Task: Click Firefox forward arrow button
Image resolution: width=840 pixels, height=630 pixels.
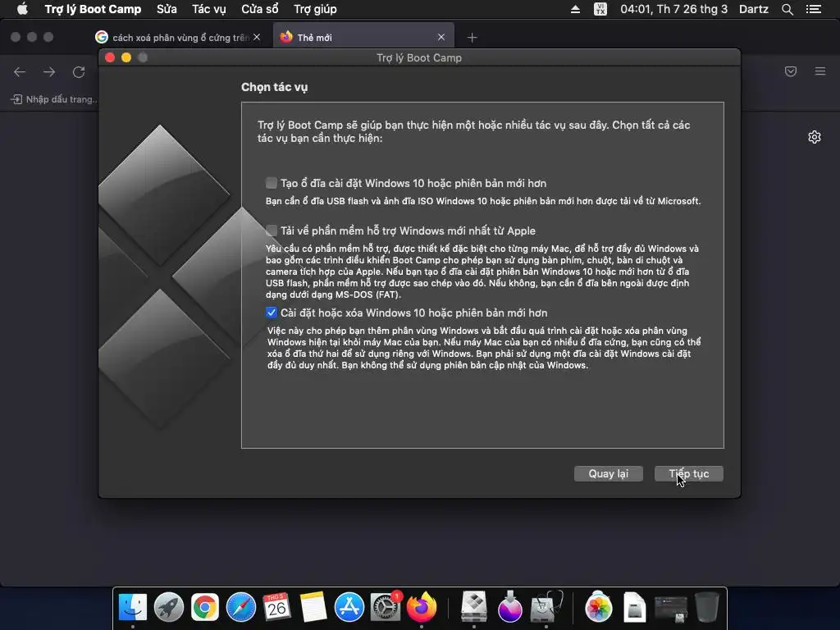Action: pos(49,72)
